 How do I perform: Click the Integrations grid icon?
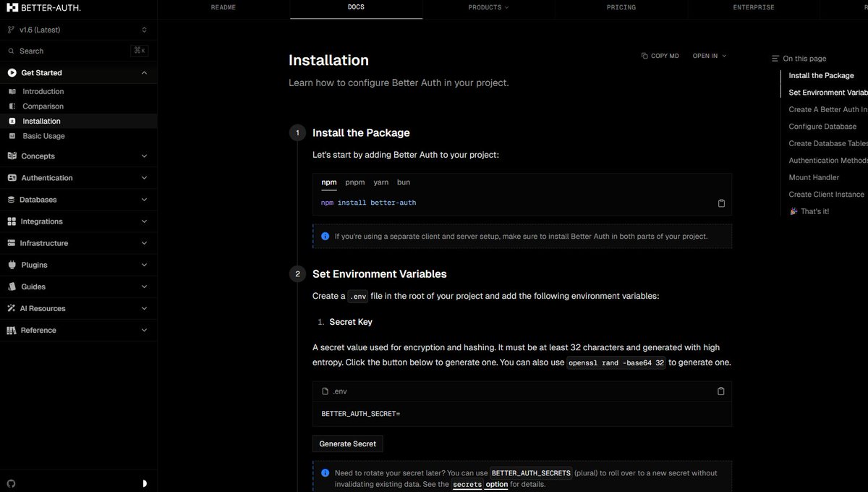click(x=12, y=221)
